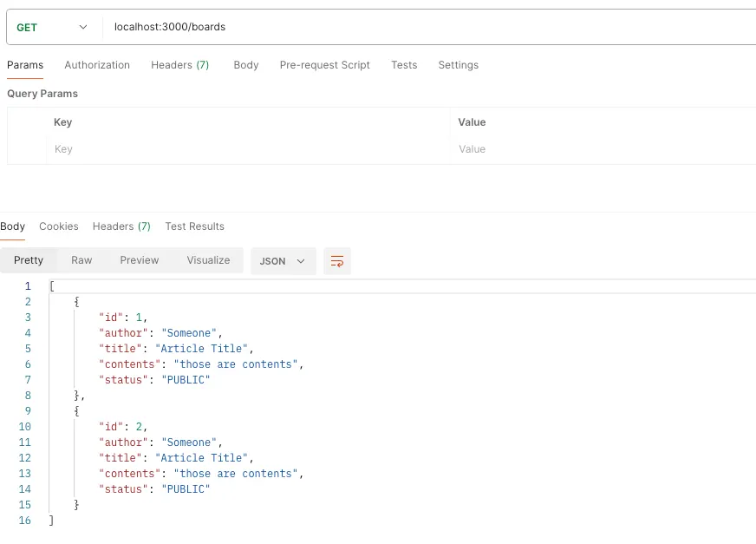
Task: Show the Test Results tab
Action: click(194, 226)
